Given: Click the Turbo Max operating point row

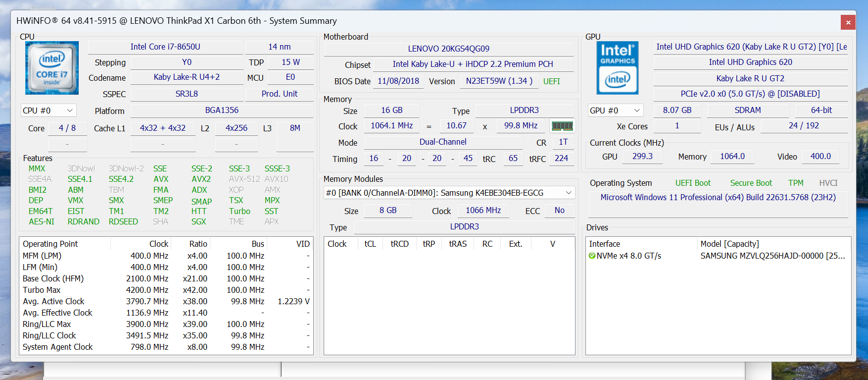Looking at the screenshot, I should (166, 290).
